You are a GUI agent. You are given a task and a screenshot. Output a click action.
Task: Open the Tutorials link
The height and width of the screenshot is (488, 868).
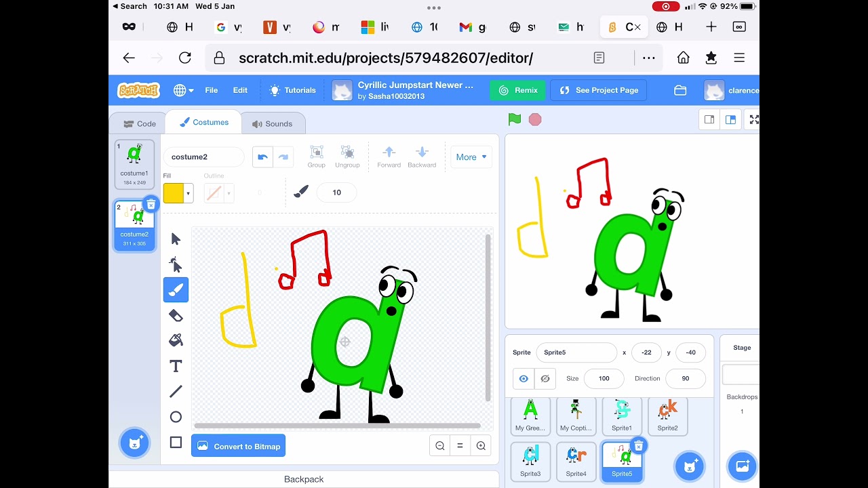coord(292,90)
